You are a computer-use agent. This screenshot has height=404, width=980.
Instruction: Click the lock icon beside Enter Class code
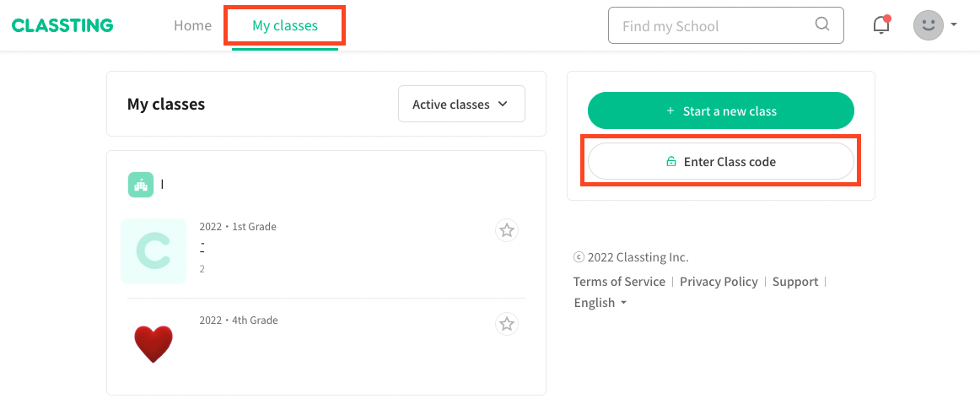(x=671, y=162)
